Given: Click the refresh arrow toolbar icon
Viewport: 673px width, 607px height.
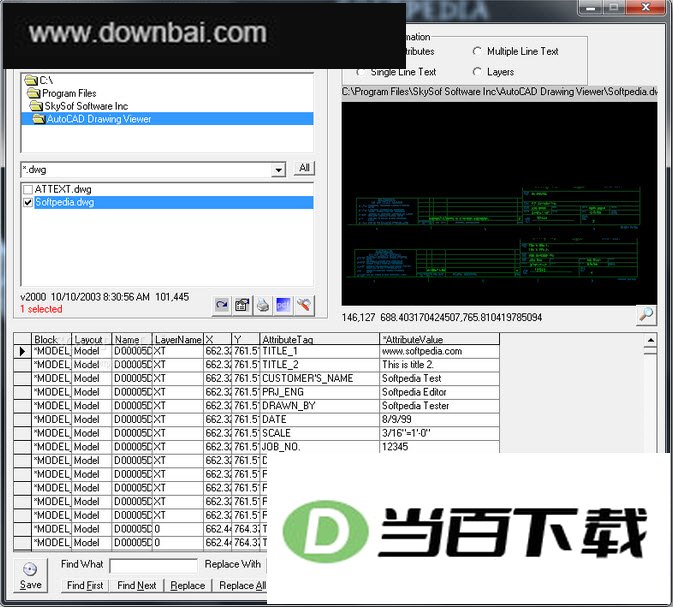Looking at the screenshot, I should click(222, 306).
